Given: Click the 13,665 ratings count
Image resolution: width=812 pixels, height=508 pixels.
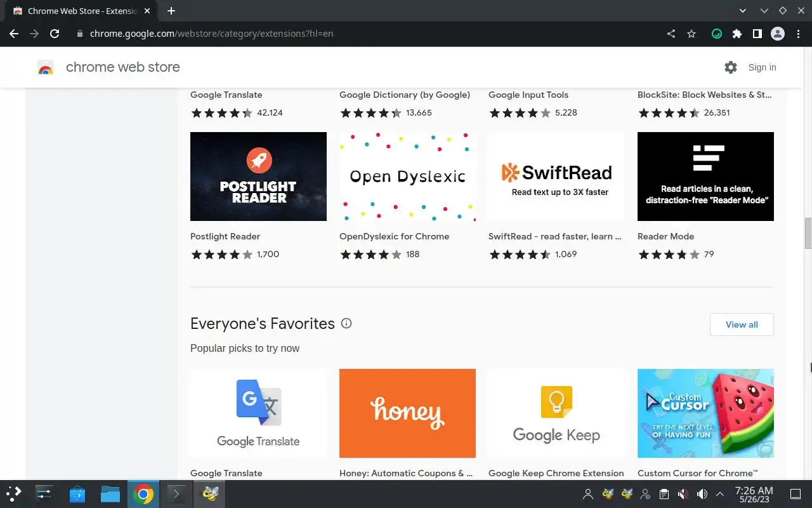Looking at the screenshot, I should [x=419, y=112].
